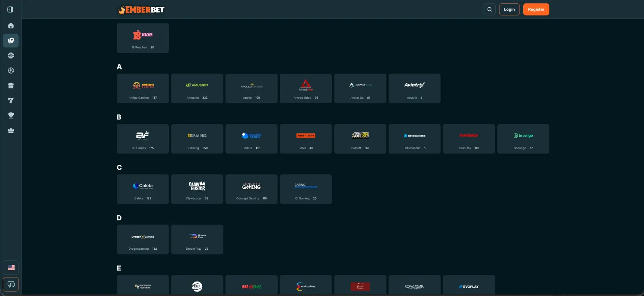Open the roulette wheel icon in sidebar

(11, 55)
